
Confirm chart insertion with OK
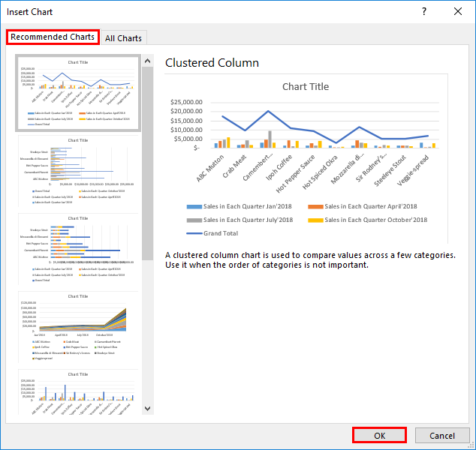pyautogui.click(x=379, y=436)
